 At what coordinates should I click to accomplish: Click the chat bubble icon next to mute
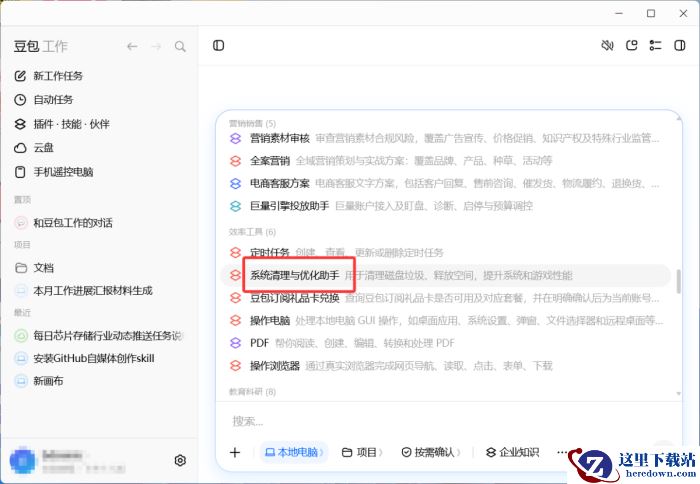631,46
